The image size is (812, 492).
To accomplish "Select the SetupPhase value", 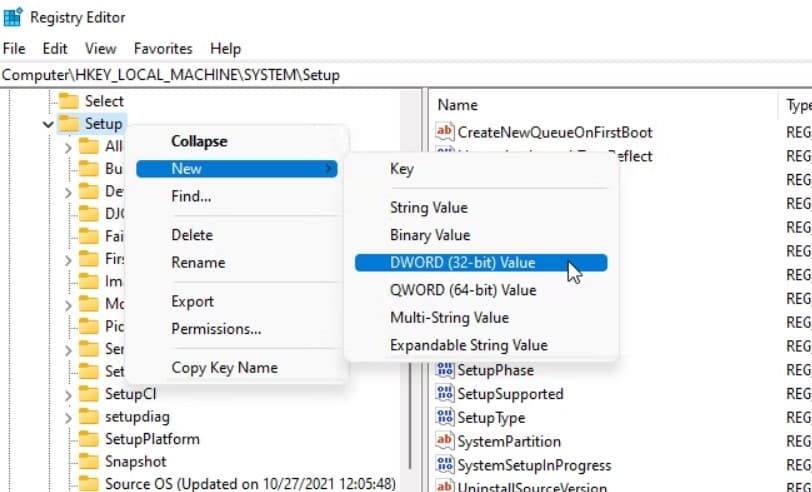I will click(x=496, y=370).
